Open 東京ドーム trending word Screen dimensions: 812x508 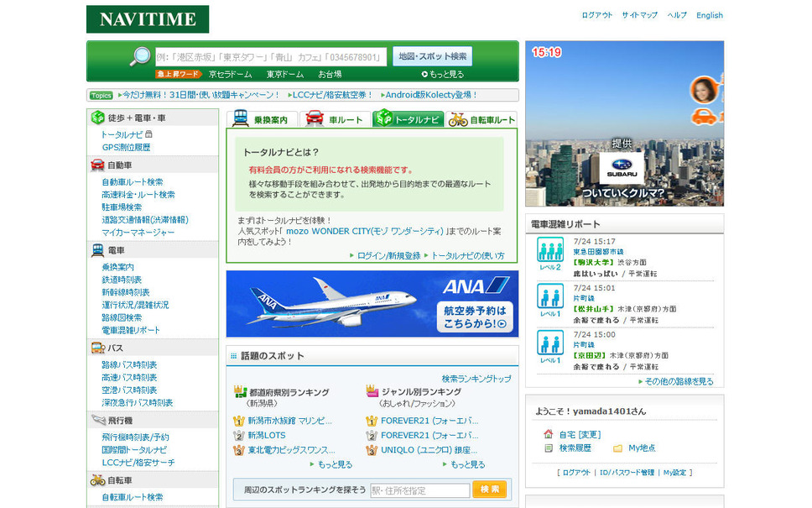point(285,74)
